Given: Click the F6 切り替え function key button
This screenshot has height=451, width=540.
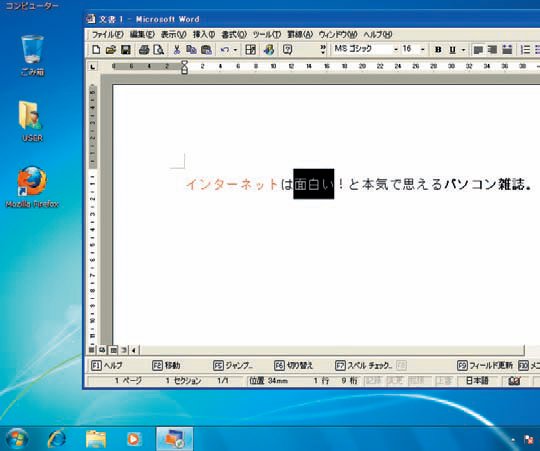Looking at the screenshot, I should pyautogui.click(x=294, y=365).
